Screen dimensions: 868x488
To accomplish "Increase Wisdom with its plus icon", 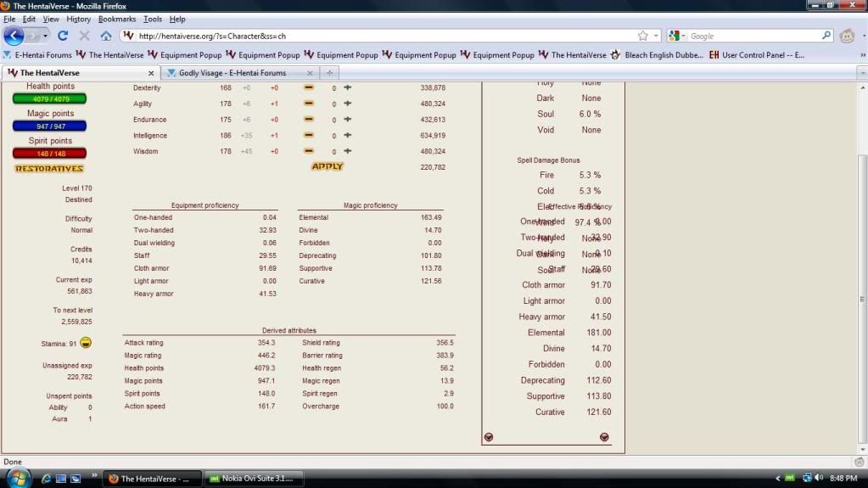I will pos(348,151).
